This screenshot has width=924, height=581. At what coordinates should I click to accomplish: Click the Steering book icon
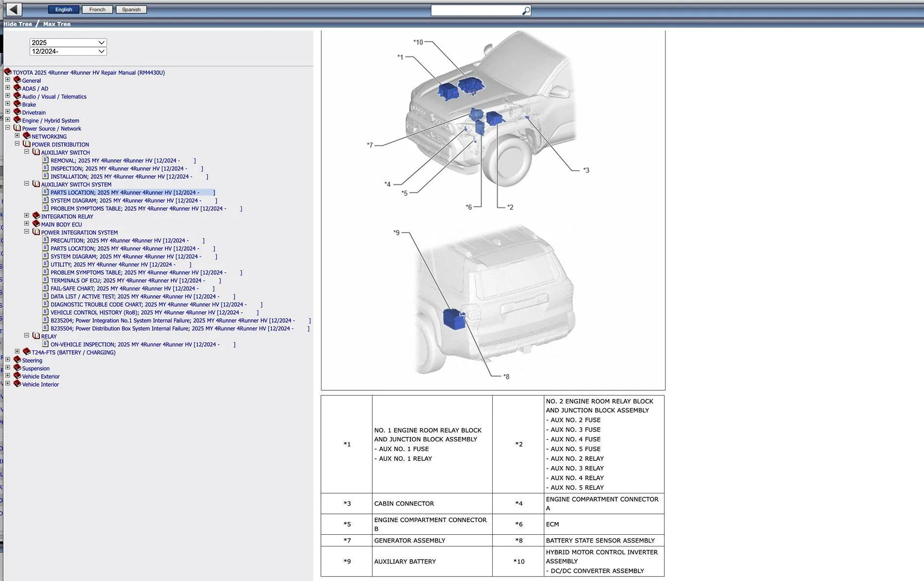click(17, 360)
